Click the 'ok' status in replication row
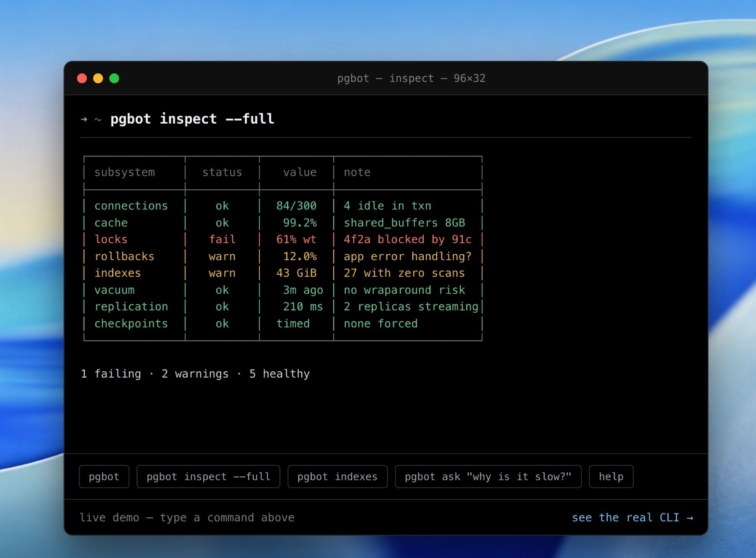Screen dimensions: 756x558 click(x=222, y=307)
